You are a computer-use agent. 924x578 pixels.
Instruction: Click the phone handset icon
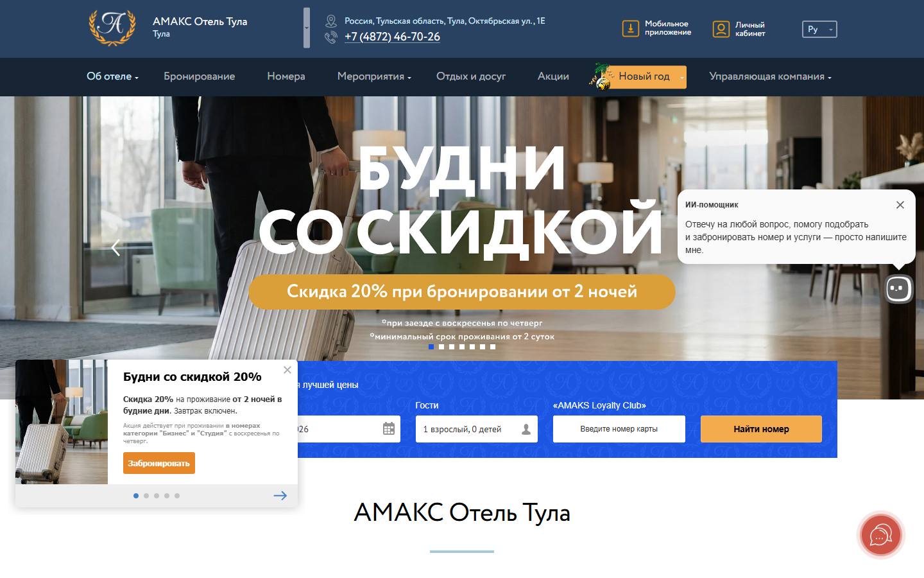(x=330, y=37)
